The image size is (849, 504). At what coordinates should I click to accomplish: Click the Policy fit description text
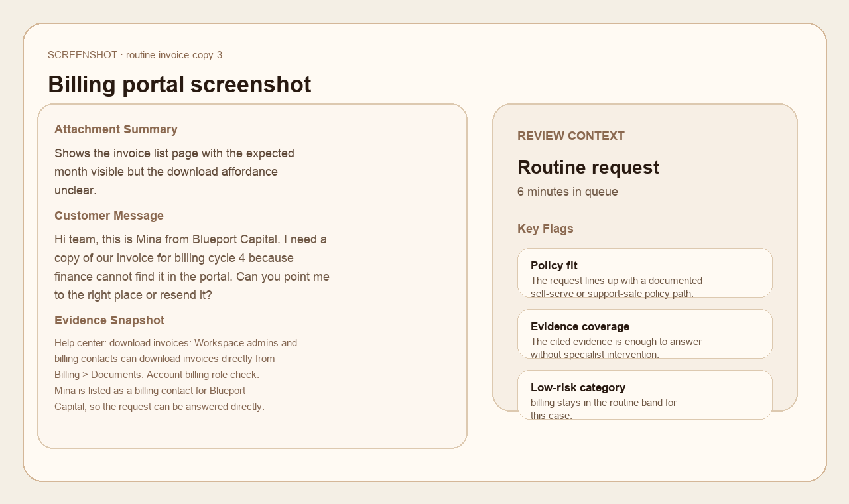click(x=616, y=287)
